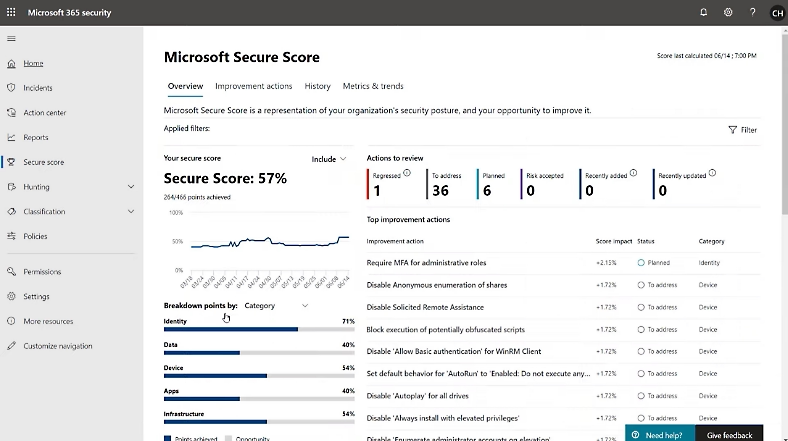Click the Give feedback button
This screenshot has height=441, width=788.
729,435
